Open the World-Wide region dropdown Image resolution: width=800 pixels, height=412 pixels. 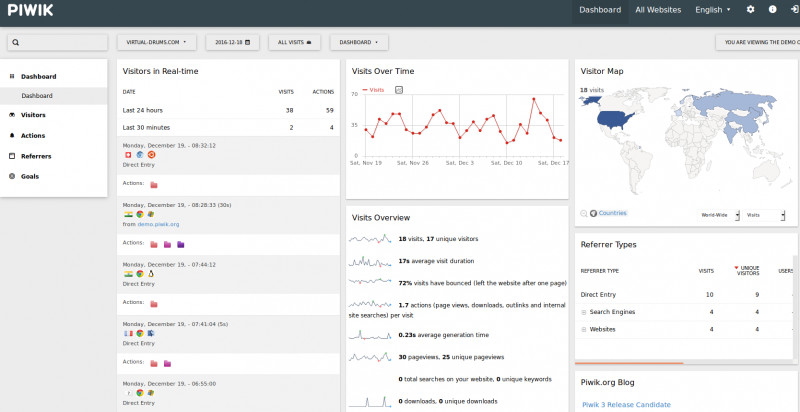point(719,215)
